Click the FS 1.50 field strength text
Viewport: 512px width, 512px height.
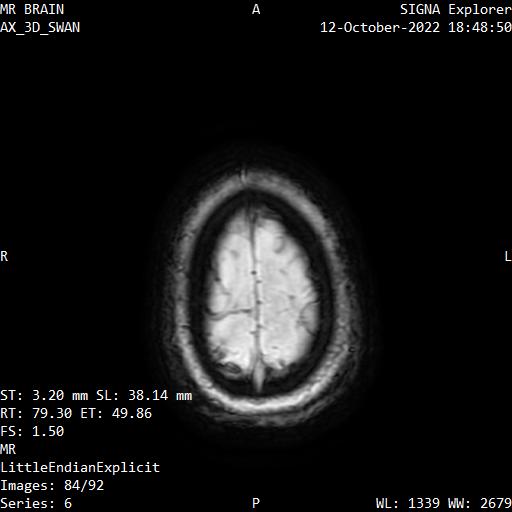(x=32, y=431)
